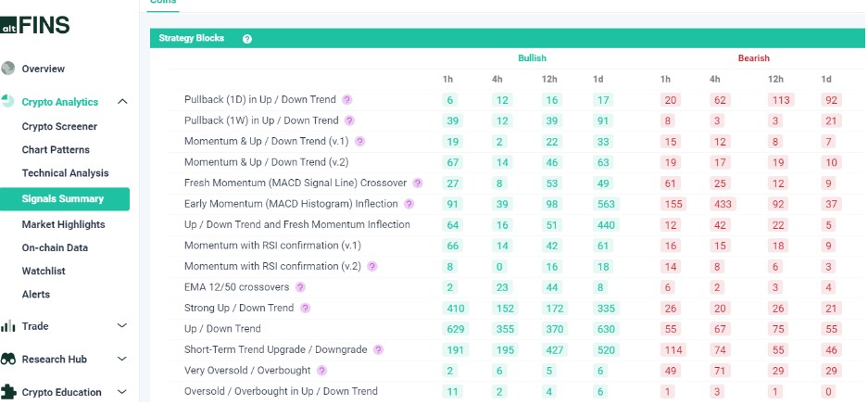
Task: Click the Crypto Education puzzle icon
Action: click(9, 392)
